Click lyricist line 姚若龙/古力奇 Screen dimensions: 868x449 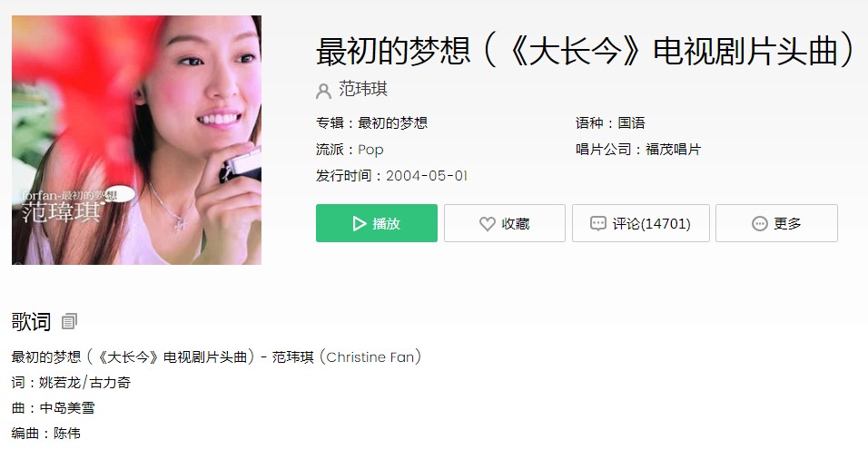84,382
